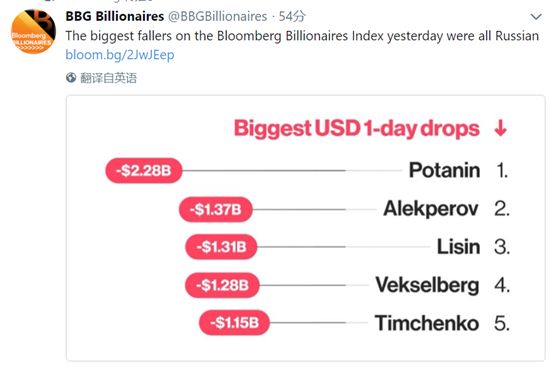This screenshot has height=368, width=554.
Task: Click the globe translate icon
Action: pos(71,78)
